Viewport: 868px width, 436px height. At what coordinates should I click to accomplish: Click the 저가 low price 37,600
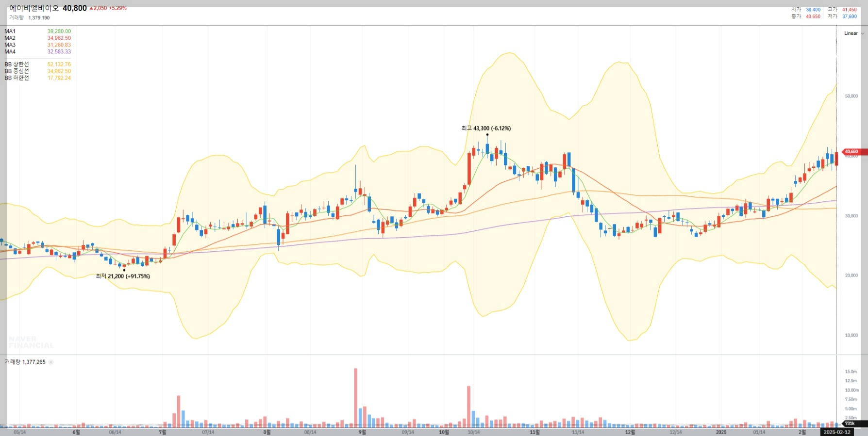coord(850,16)
